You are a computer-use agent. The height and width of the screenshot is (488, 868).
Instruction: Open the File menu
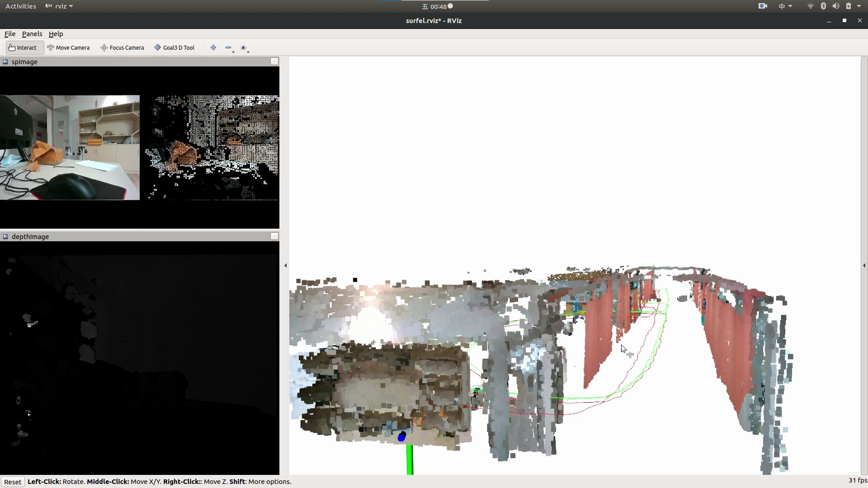click(x=9, y=34)
